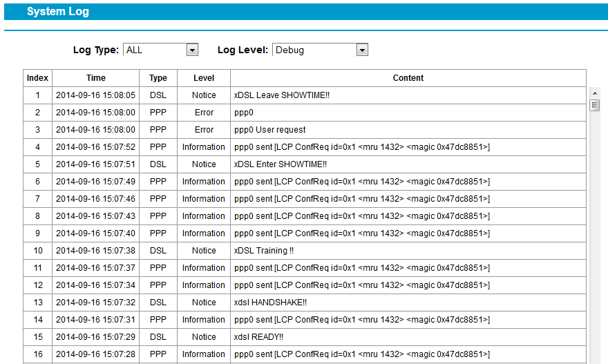Click the DSL type in row 5
Viewport: 608px width, 364px height.
[158, 164]
